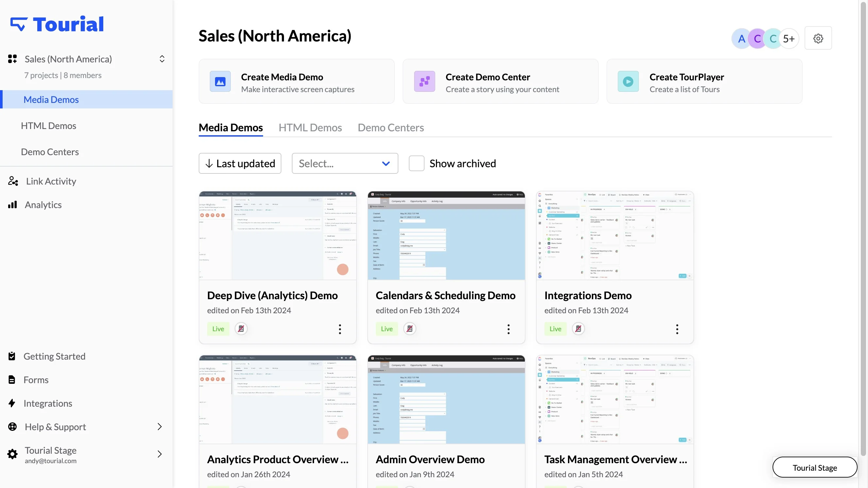Expand the Help & Support chevron

tap(160, 427)
